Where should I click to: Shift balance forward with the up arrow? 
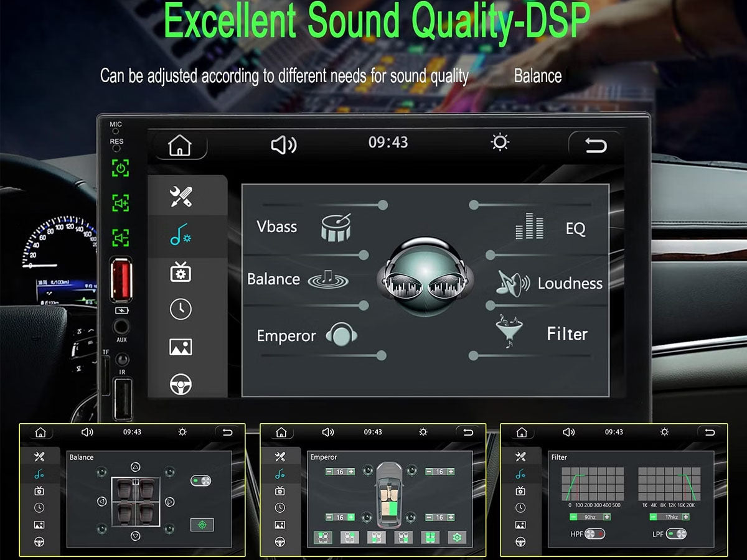tap(135, 467)
